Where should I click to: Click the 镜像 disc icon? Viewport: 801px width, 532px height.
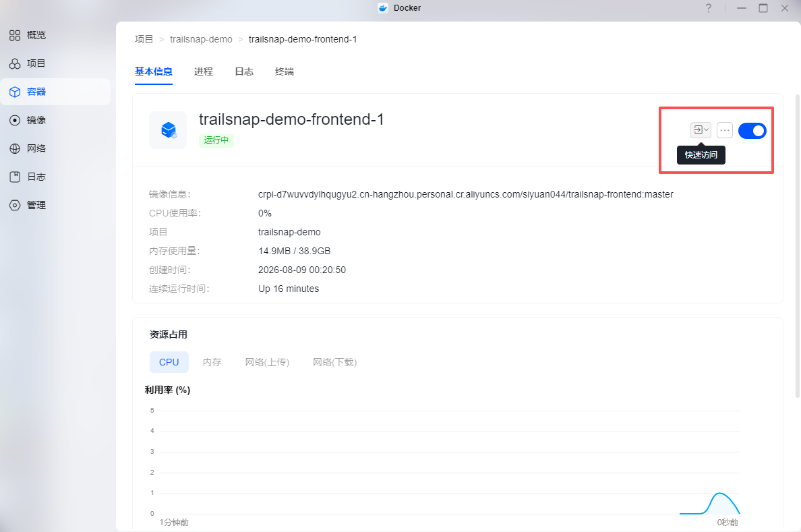(15, 120)
